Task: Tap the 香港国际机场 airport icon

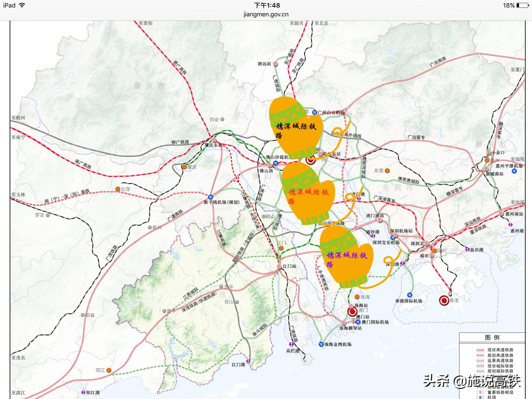Action: pyautogui.click(x=410, y=295)
